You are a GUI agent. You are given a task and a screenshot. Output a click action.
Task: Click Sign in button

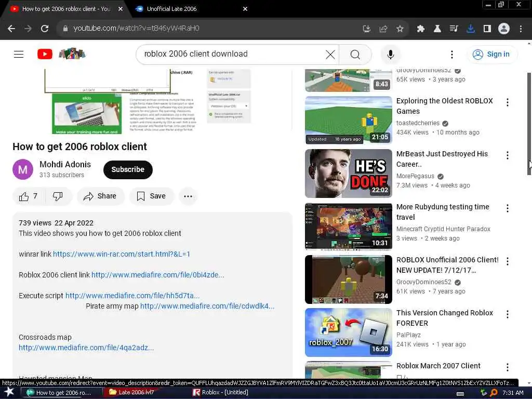(492, 54)
